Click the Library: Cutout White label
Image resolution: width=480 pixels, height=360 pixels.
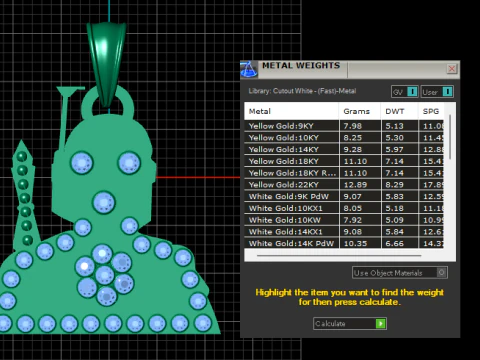[x=302, y=91]
